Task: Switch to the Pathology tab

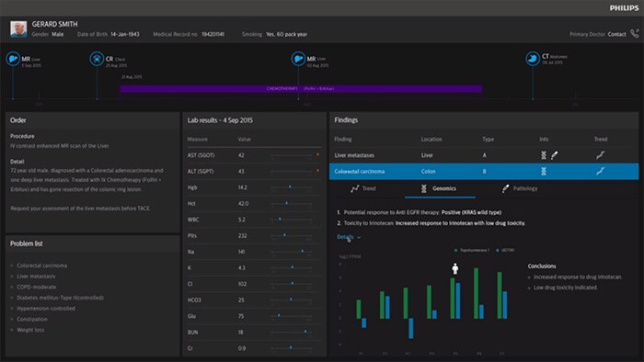Action: coord(520,188)
